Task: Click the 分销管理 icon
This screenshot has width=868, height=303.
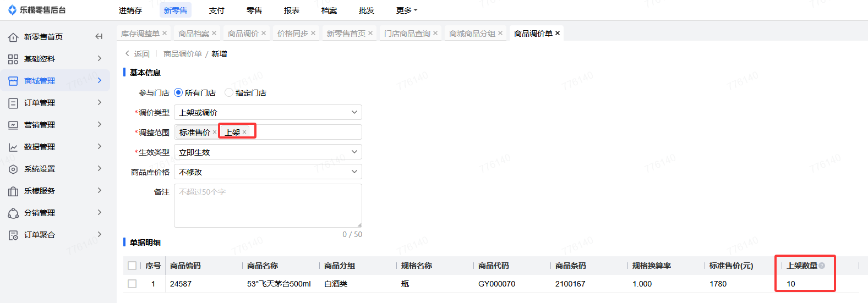Action: [x=13, y=213]
